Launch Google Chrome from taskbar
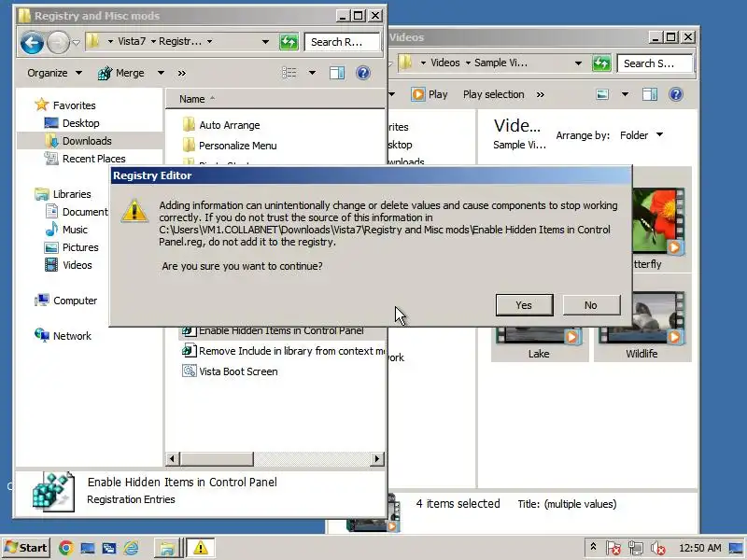The image size is (747, 560). click(66, 548)
